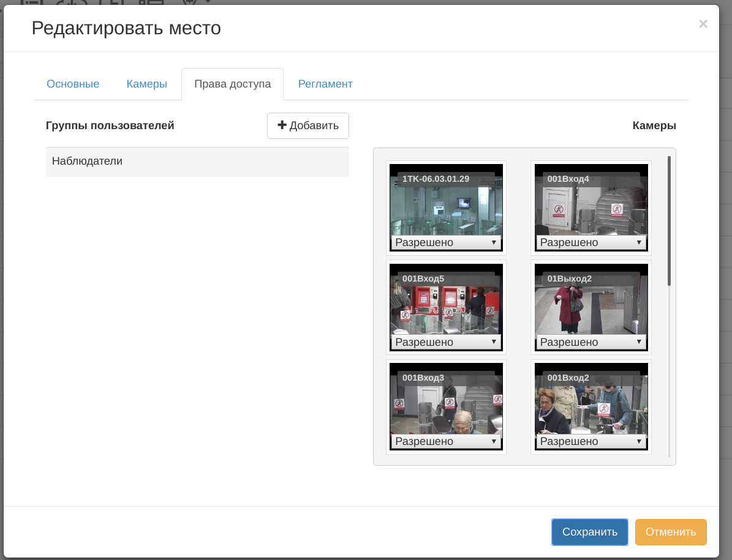Click the cameras list scrollbar
The image size is (732, 560).
669,221
